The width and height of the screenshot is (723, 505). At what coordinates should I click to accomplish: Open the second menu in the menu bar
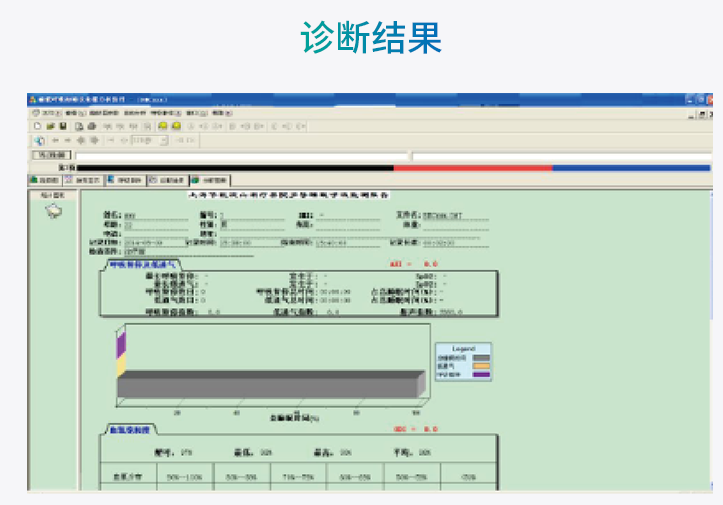(x=75, y=113)
